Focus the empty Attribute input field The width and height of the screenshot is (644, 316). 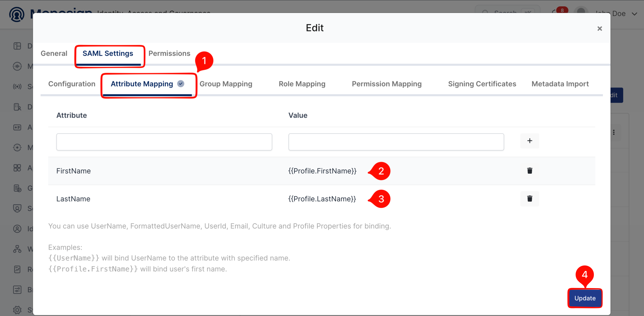tap(164, 142)
